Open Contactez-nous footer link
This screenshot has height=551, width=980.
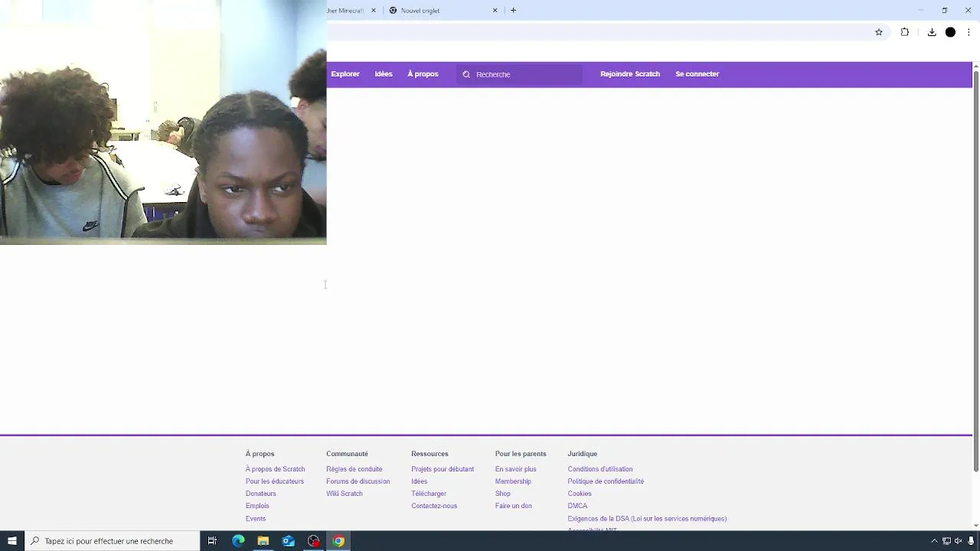coord(434,506)
